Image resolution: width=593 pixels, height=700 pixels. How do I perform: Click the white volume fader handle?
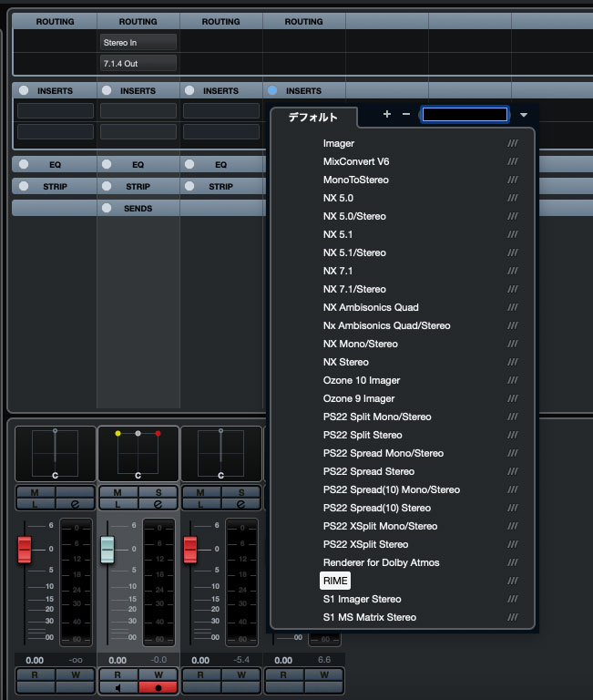tap(107, 549)
